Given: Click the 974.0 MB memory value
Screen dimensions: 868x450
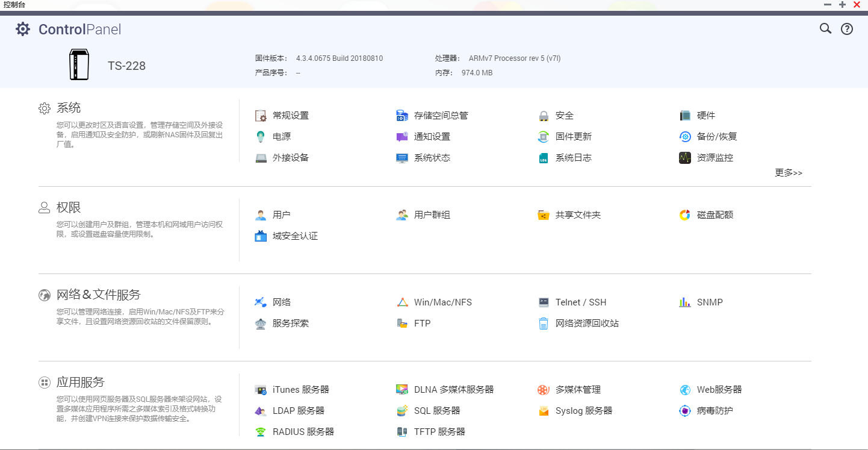Looking at the screenshot, I should tap(477, 73).
